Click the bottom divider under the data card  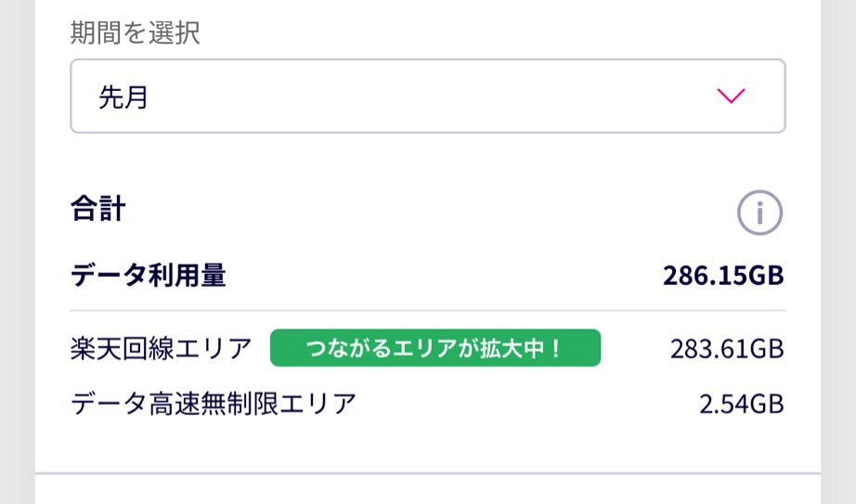pos(427,473)
